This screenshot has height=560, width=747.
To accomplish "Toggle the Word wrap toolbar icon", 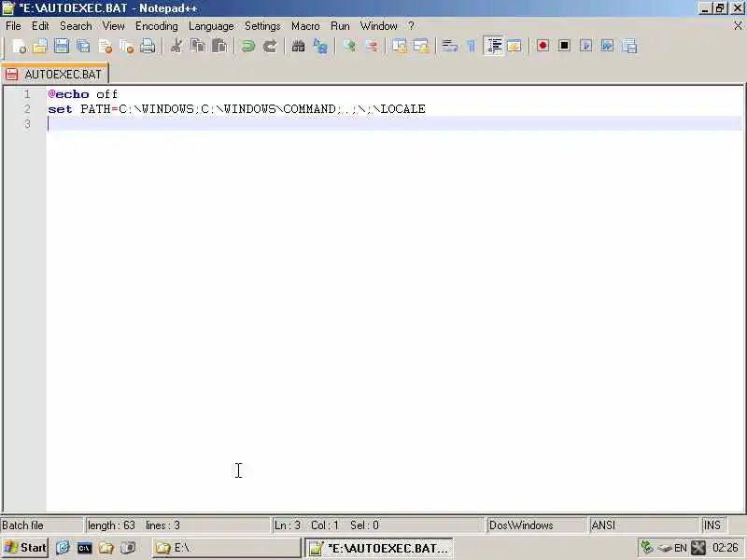I will (449, 46).
